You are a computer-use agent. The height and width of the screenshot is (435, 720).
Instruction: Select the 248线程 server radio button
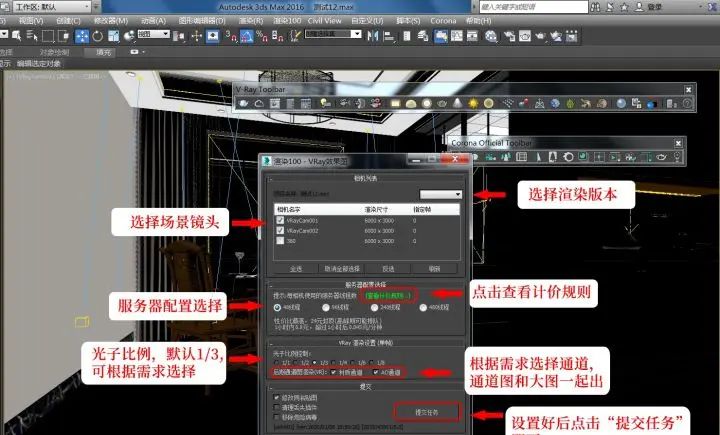[374, 307]
